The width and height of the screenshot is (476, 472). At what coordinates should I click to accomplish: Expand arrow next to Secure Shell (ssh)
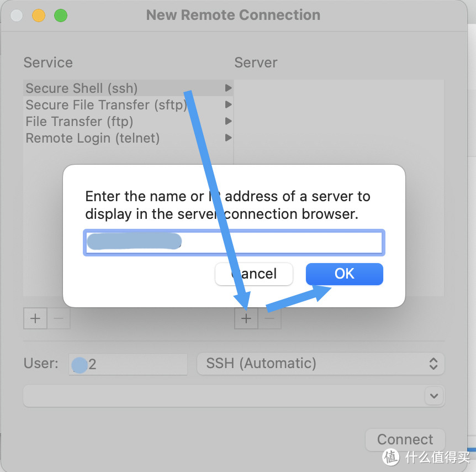click(x=228, y=88)
